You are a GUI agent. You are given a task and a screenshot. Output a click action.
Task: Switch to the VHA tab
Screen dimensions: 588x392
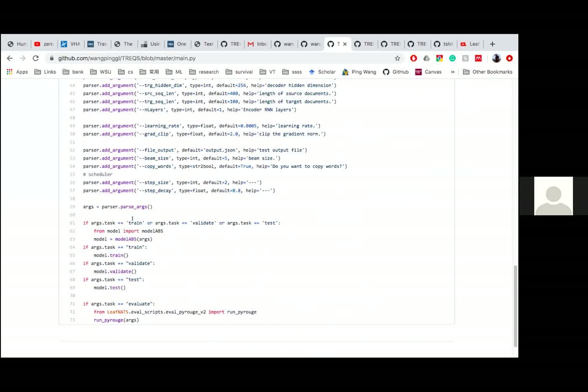pos(71,44)
